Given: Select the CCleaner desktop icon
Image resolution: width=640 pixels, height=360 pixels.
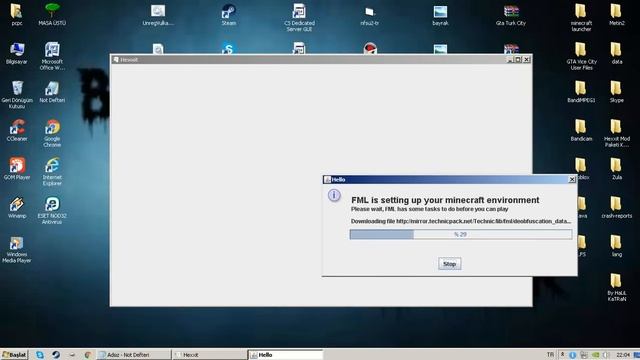Looking at the screenshot, I should click(x=17, y=131).
